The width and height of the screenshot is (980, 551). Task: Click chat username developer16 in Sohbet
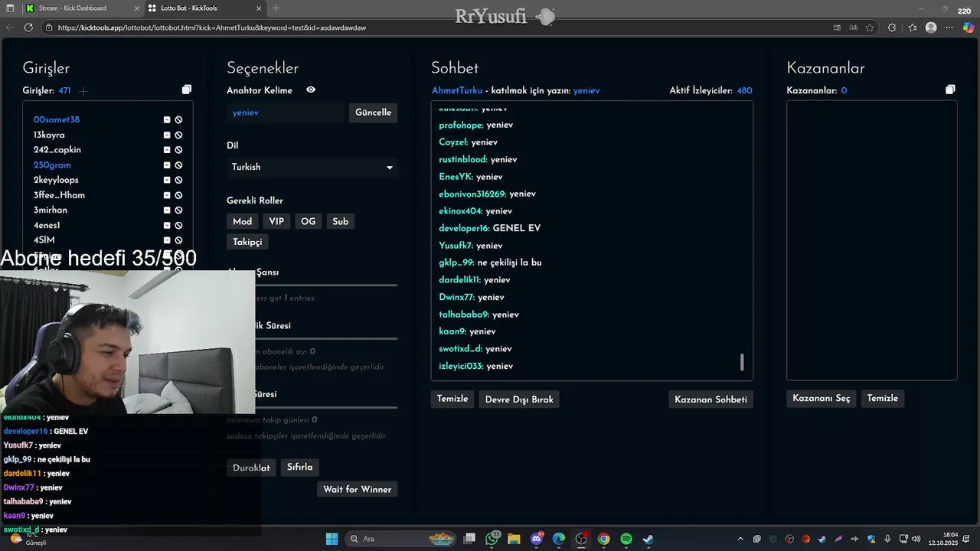coord(463,228)
